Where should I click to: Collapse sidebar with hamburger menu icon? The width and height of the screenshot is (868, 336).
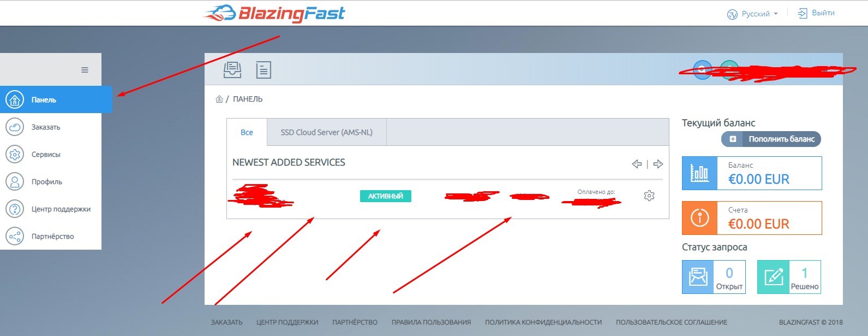[x=85, y=70]
